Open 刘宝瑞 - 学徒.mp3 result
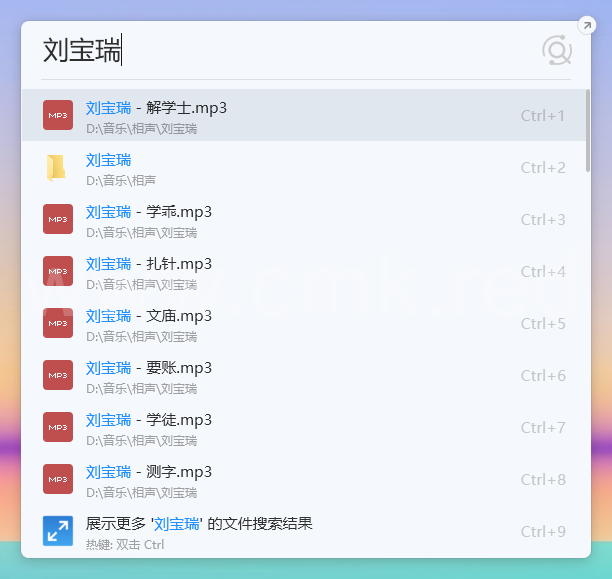This screenshot has width=612, height=579. coord(148,420)
